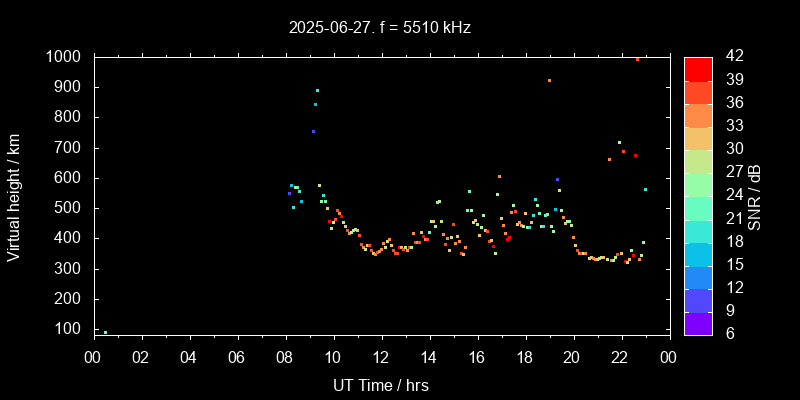Click the 1000 tick label on height axis
Image resolution: width=800 pixels, height=400 pixels.
pyautogui.click(x=64, y=57)
